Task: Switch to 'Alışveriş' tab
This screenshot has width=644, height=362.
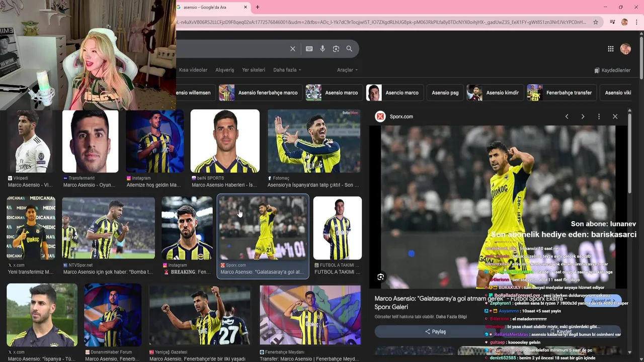Action: point(225,70)
